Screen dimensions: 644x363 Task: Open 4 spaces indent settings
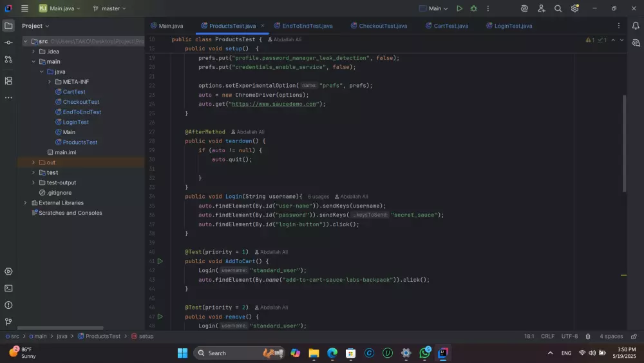(x=611, y=337)
